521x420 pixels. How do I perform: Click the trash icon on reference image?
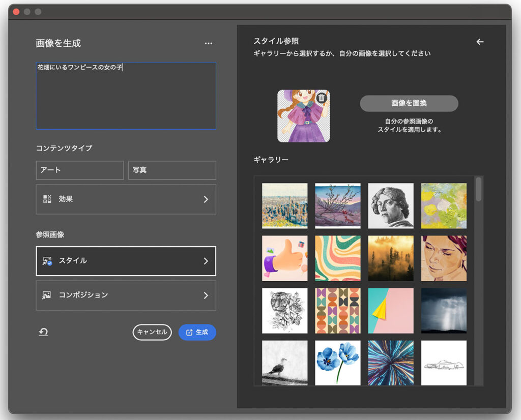click(321, 98)
